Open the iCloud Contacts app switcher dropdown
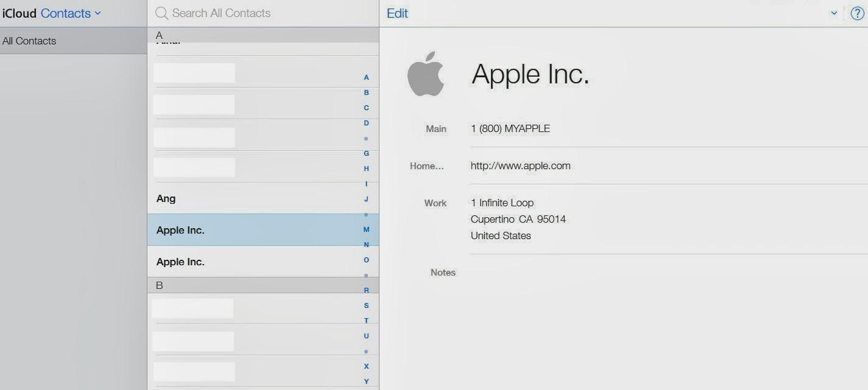 [x=70, y=13]
